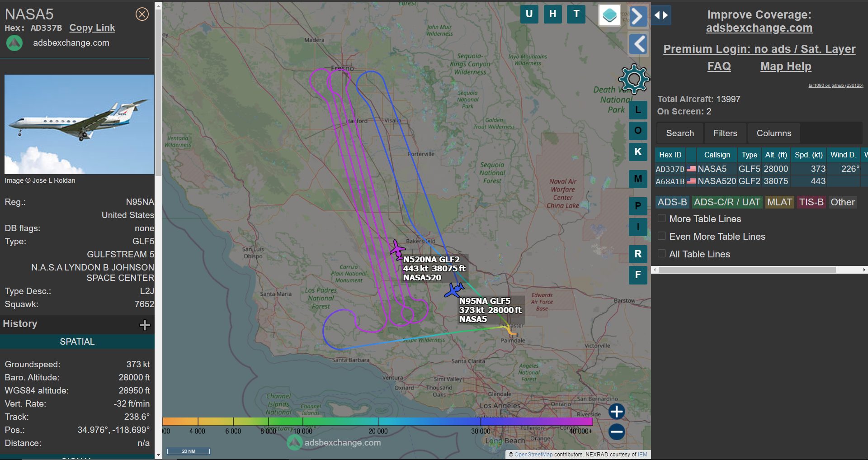Open the Search tab
This screenshot has height=460, width=868.
tap(680, 133)
